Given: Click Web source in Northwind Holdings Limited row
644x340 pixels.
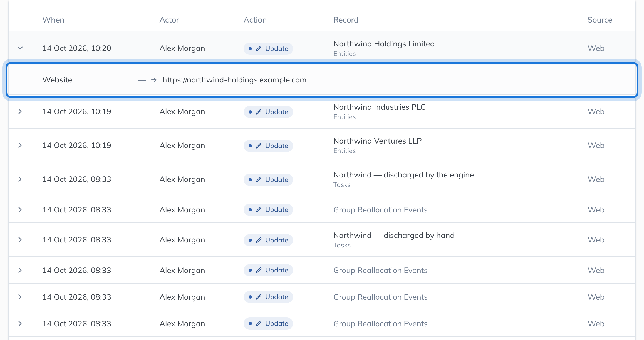Looking at the screenshot, I should [596, 48].
